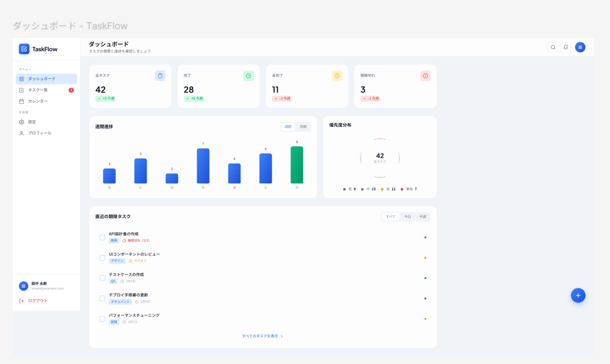Click the ログアウト button
The image size is (610, 364).
[x=34, y=301]
